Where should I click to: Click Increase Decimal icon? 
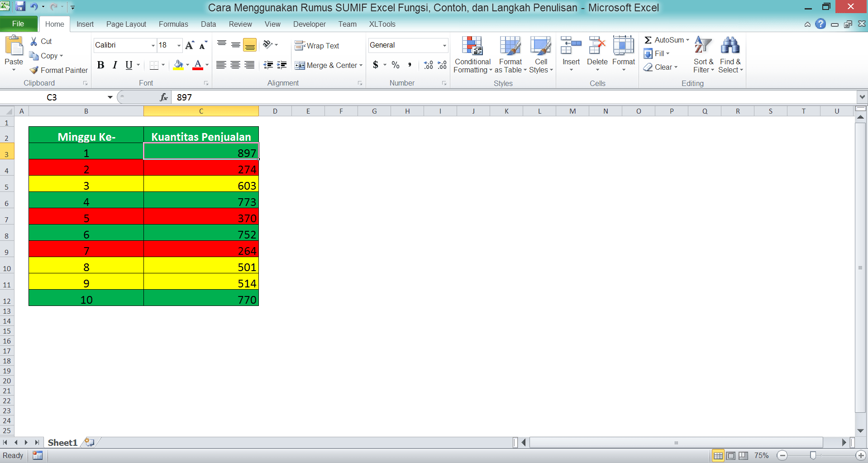pyautogui.click(x=428, y=65)
